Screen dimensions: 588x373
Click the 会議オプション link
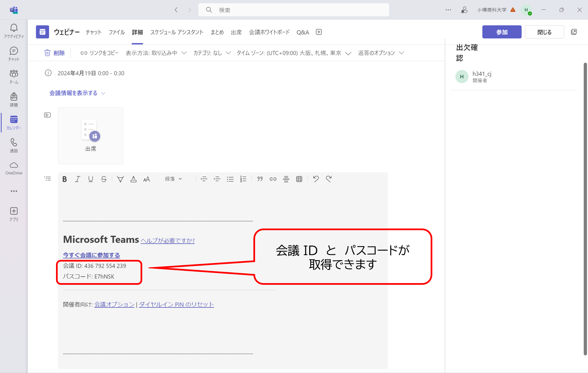click(114, 304)
